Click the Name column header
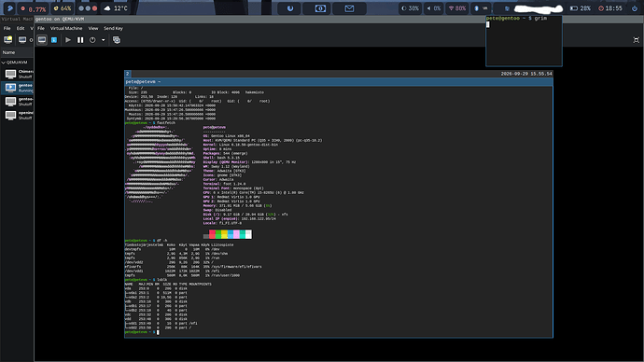644x362 pixels. tap(17, 52)
